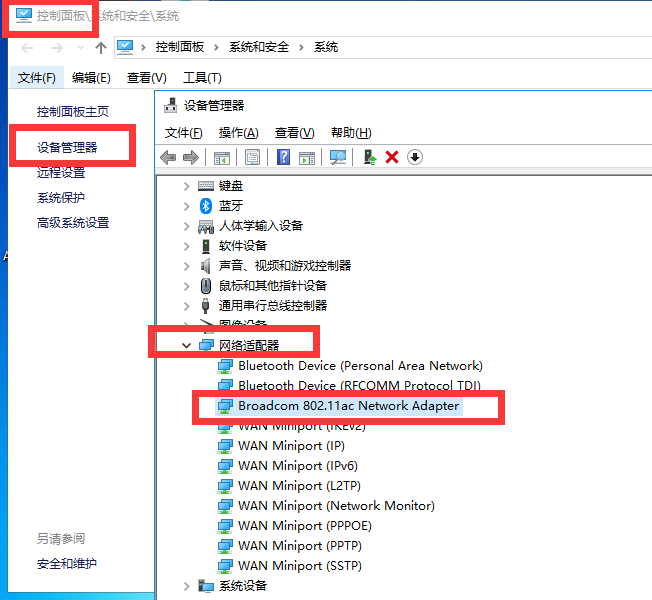This screenshot has height=600, width=652.
Task: Open the Properties toolbar icon
Action: (x=252, y=157)
